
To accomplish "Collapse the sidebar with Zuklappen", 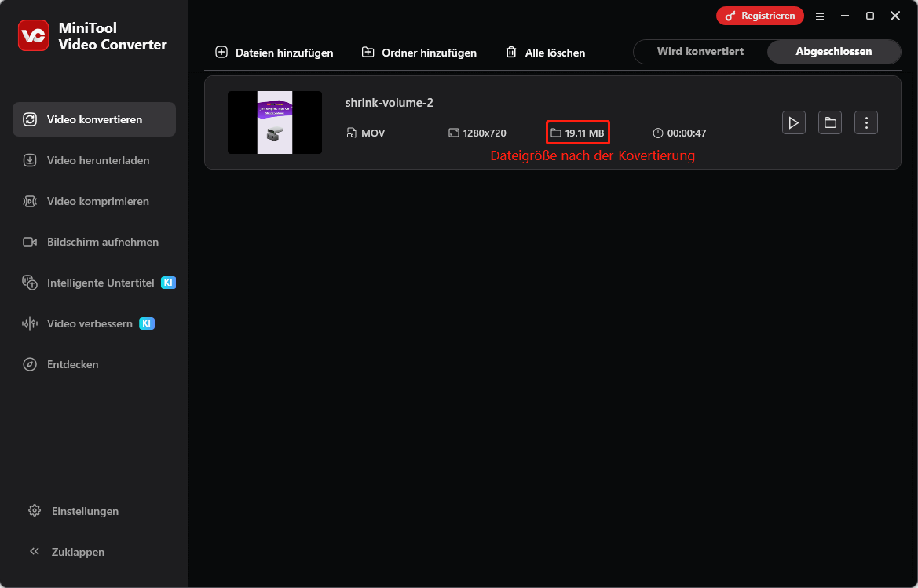I will click(x=67, y=552).
